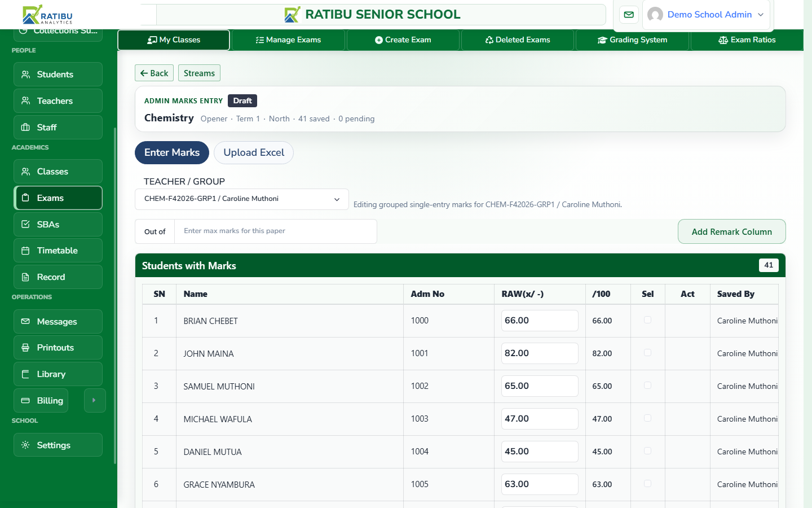
Task: Click the Settings gear icon
Action: (x=25, y=445)
